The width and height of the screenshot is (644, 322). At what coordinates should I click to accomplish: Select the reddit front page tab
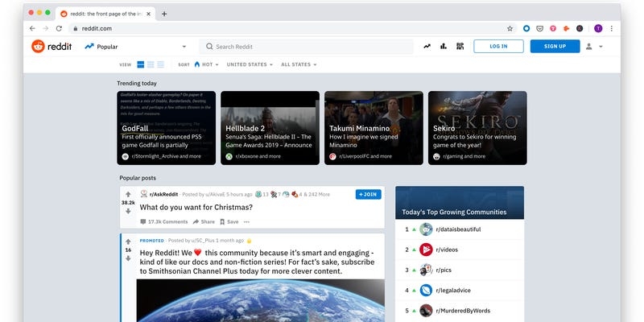pos(105,14)
